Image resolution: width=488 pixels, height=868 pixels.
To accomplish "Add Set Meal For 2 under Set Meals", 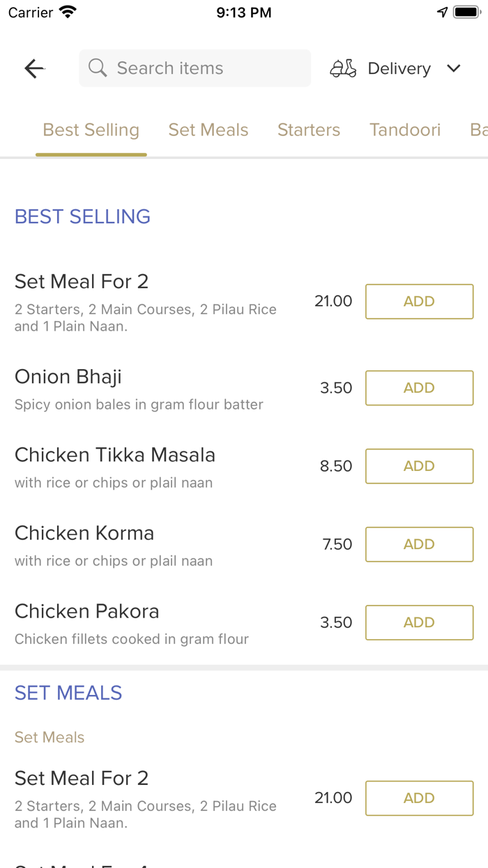I will click(x=419, y=798).
